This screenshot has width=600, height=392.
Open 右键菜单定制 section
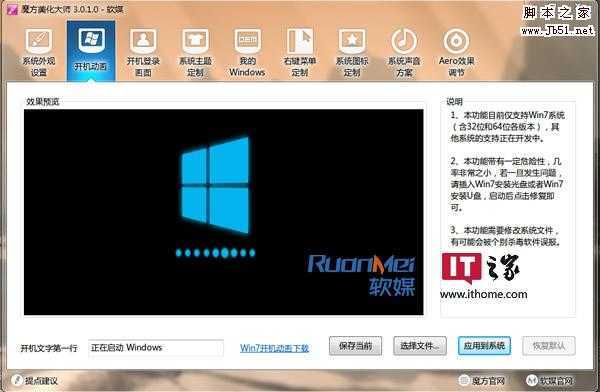(x=300, y=52)
